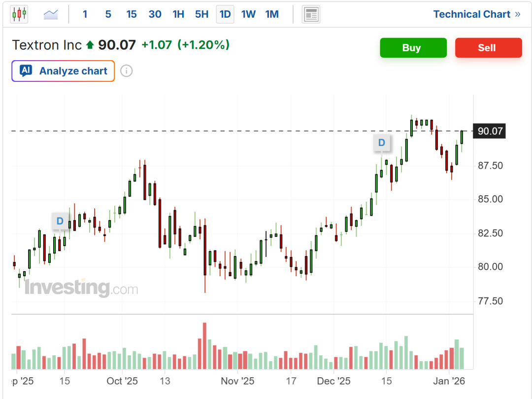Open the Technical Chart link

pyautogui.click(x=476, y=14)
